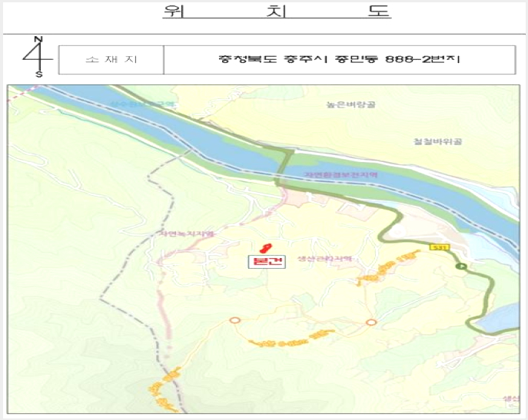Click the 자연환경보전지역 label on river
This screenshot has height=420, width=528.
pos(340,174)
